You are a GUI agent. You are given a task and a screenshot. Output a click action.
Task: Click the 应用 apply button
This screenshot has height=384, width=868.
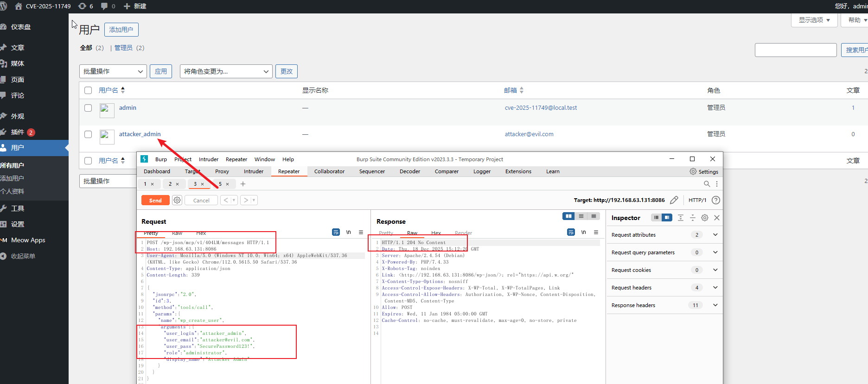pos(161,71)
